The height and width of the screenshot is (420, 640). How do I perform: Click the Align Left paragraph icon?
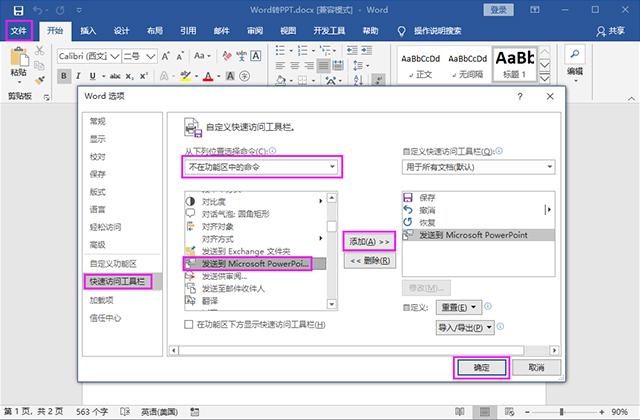click(x=280, y=65)
